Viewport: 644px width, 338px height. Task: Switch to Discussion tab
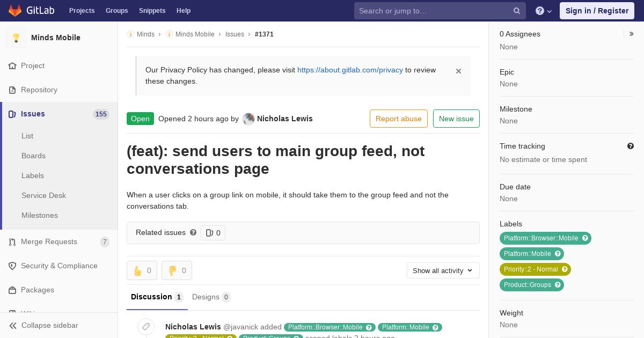click(x=157, y=297)
